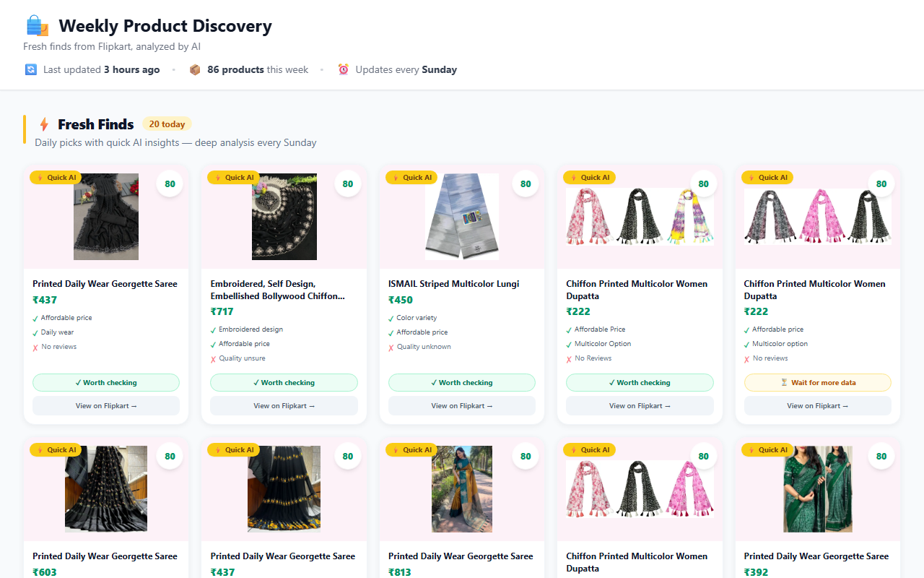Click 'Wait for more data' button
Viewport: 924px width, 578px height.
[818, 382]
